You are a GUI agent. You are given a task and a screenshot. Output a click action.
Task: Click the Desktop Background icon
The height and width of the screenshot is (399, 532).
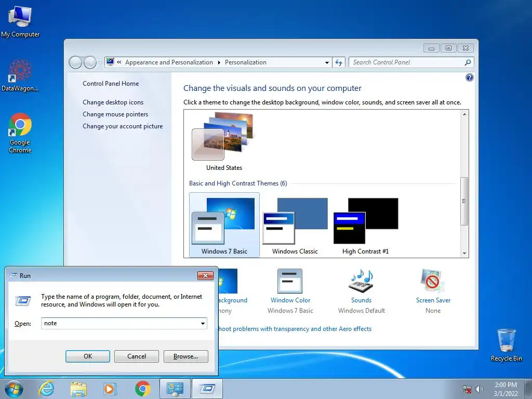(x=228, y=281)
